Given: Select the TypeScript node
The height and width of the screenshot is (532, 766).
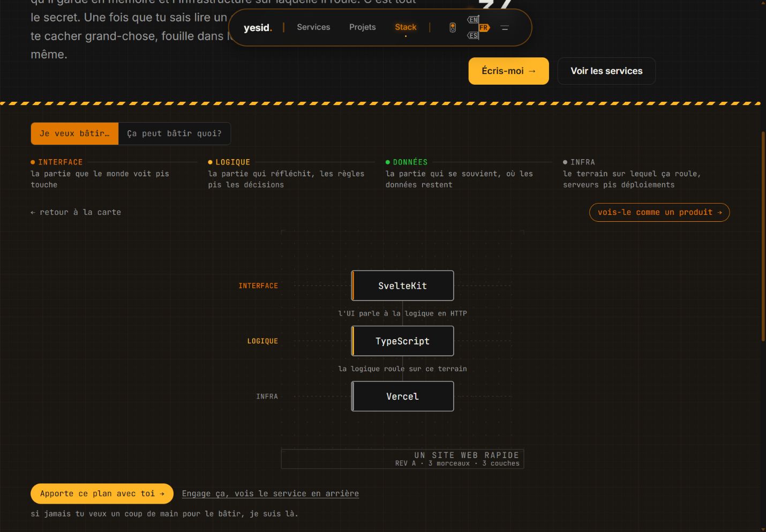Looking at the screenshot, I should (x=402, y=341).
